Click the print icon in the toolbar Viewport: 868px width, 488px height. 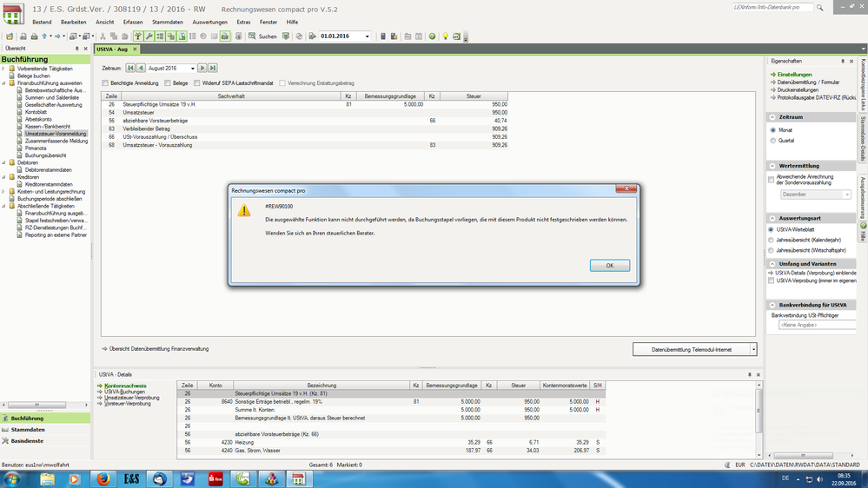[34, 36]
